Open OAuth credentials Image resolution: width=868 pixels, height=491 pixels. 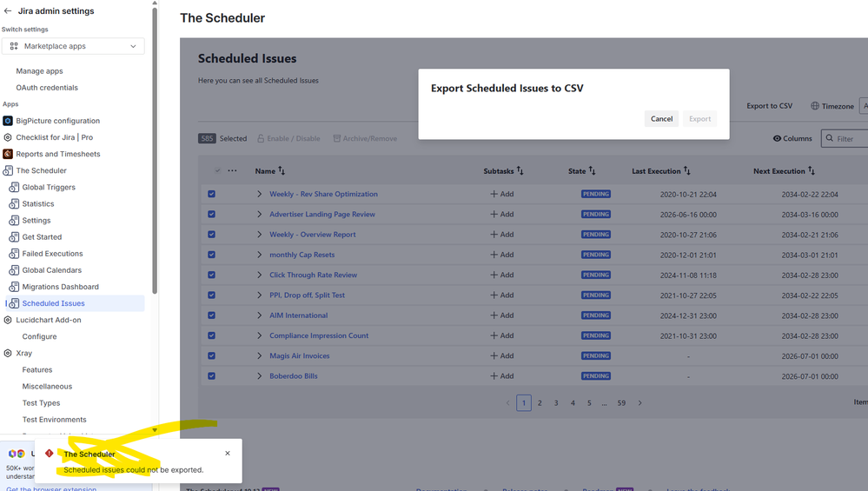[47, 88]
